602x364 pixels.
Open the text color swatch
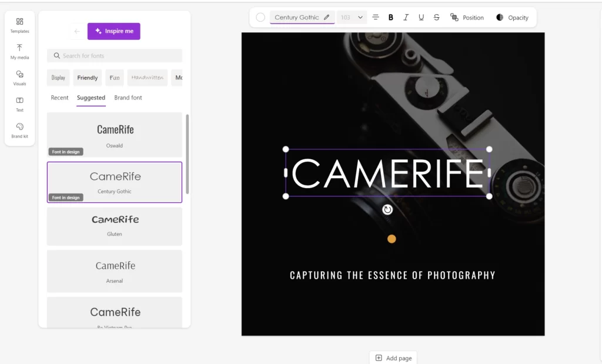pos(260,17)
